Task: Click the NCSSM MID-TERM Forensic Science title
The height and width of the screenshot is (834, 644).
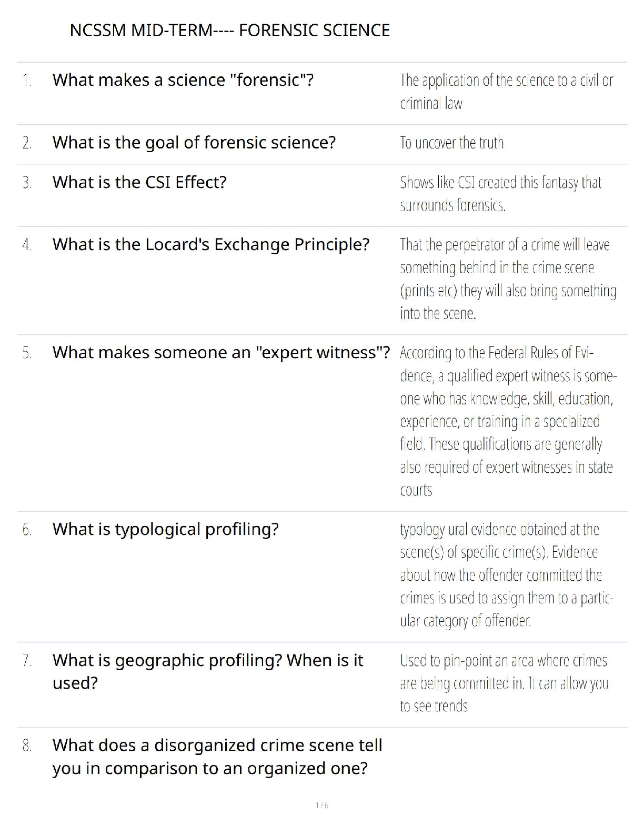Action: (230, 31)
